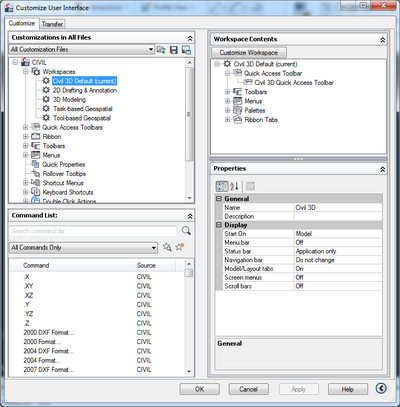Click the Quick Properties icon in the tree
Viewport: 400px width, 407px height.
coord(35,164)
